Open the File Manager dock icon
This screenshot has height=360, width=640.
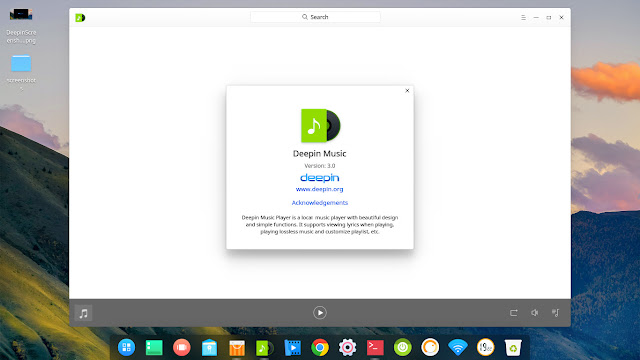pyautogui.click(x=209, y=347)
